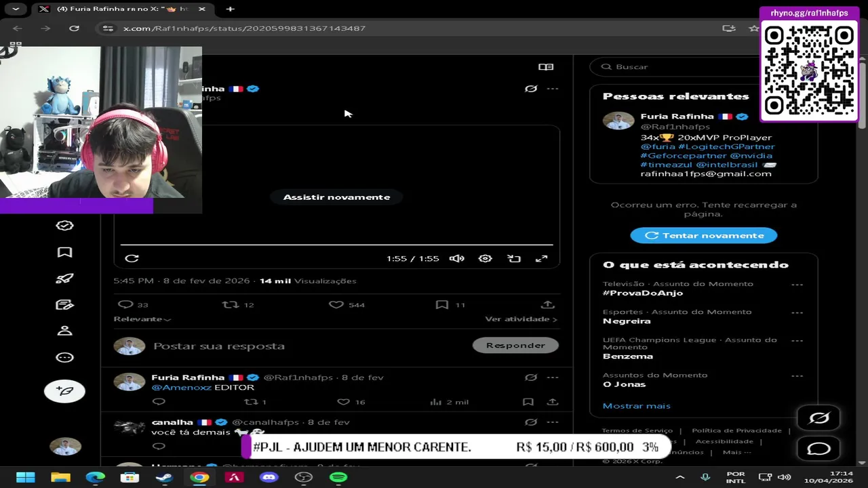Open the More circle icon in sidebar

click(64, 357)
